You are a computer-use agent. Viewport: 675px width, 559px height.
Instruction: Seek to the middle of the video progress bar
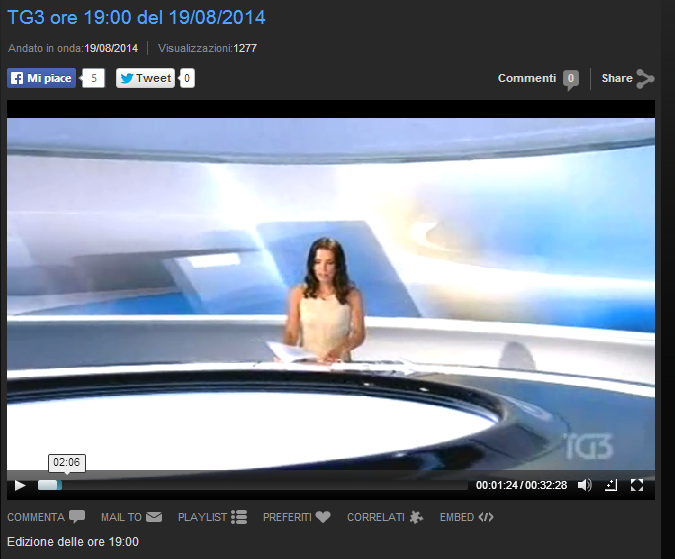pos(253,485)
